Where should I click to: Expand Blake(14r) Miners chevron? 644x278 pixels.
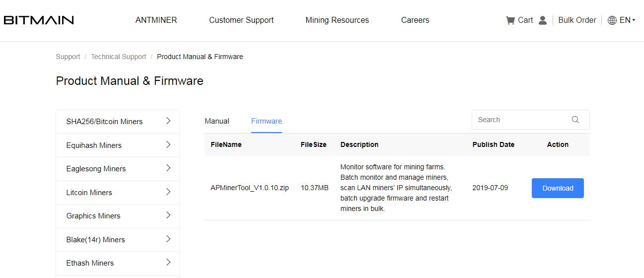(x=168, y=239)
